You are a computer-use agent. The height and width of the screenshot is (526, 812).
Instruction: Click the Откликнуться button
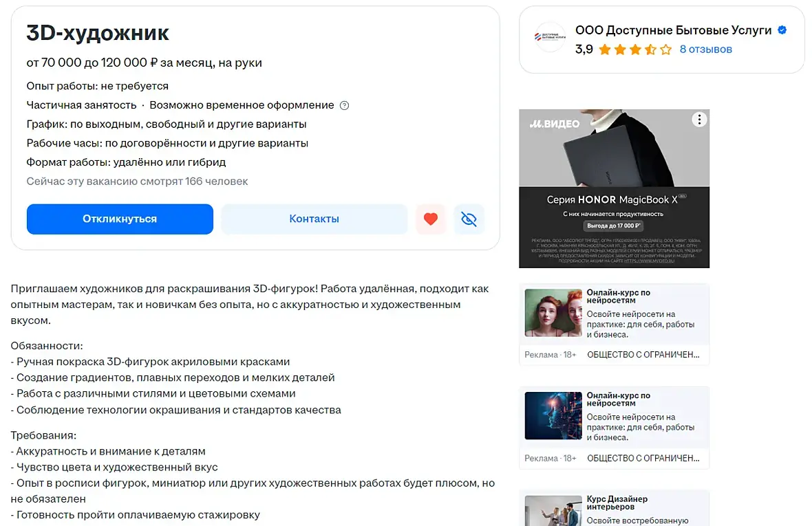pos(120,219)
